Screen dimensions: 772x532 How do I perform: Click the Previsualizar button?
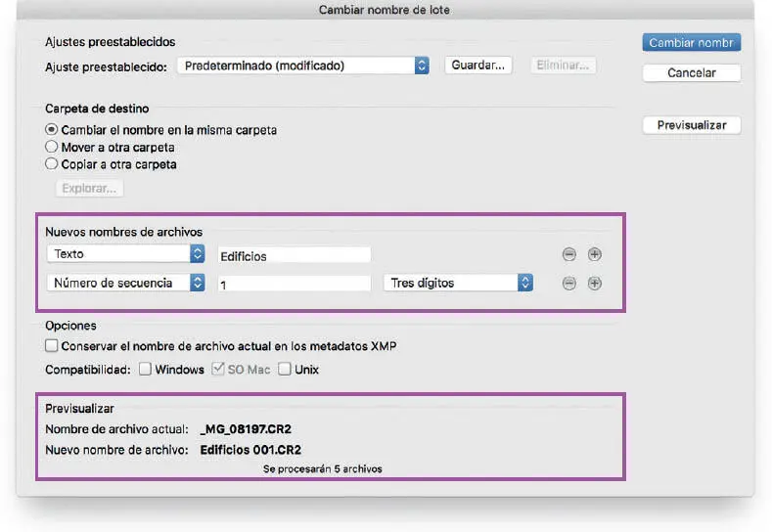691,125
